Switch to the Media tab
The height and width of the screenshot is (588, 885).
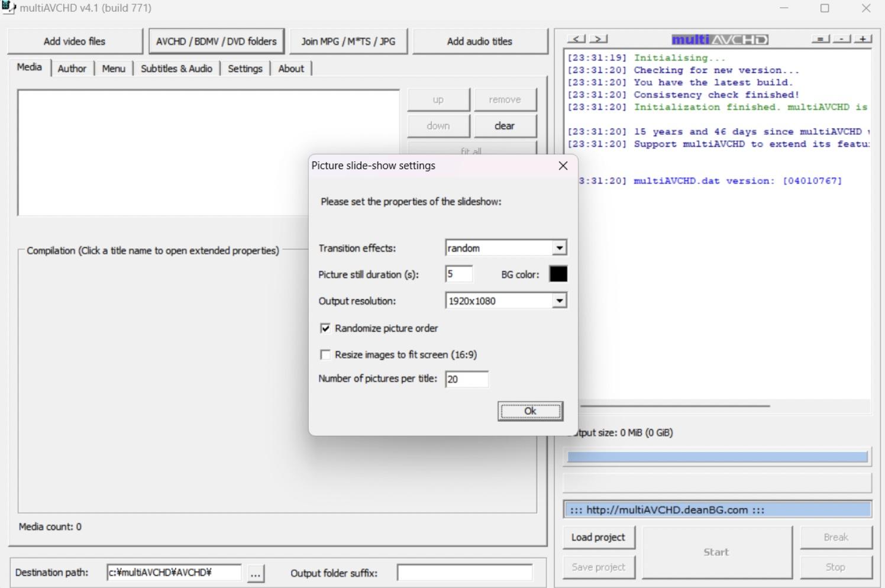[x=30, y=67]
